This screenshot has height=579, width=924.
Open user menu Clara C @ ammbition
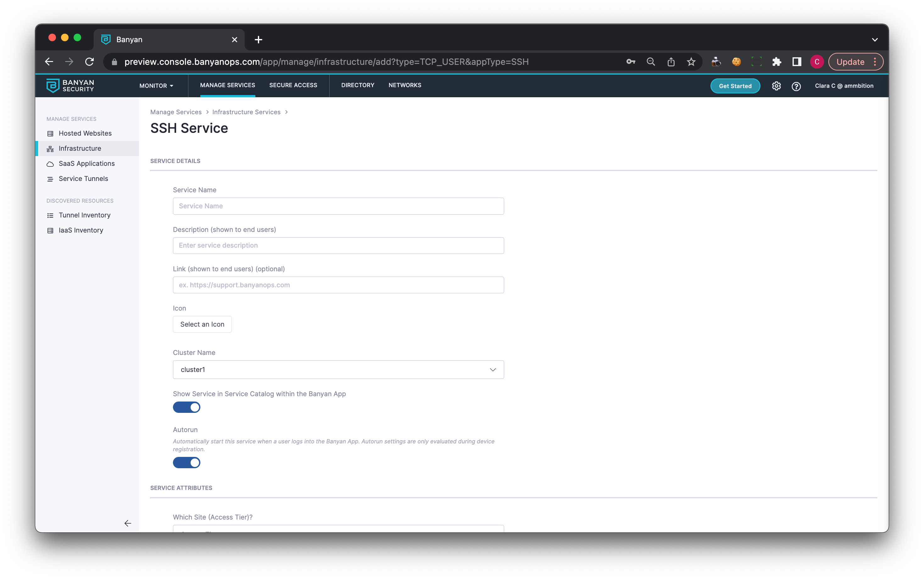tap(844, 86)
